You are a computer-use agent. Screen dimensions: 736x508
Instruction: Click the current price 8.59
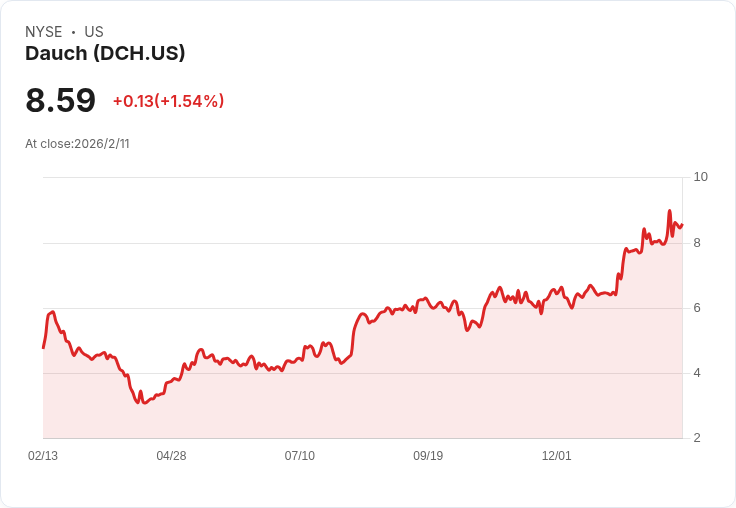(x=61, y=101)
